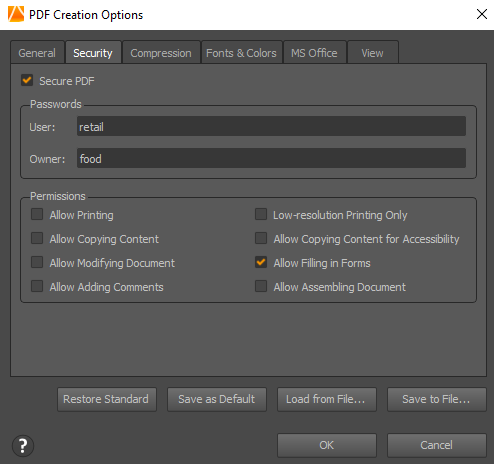Close the PDF Creation Options dialog
Screen dimensions: 494x464
(x=482, y=14)
